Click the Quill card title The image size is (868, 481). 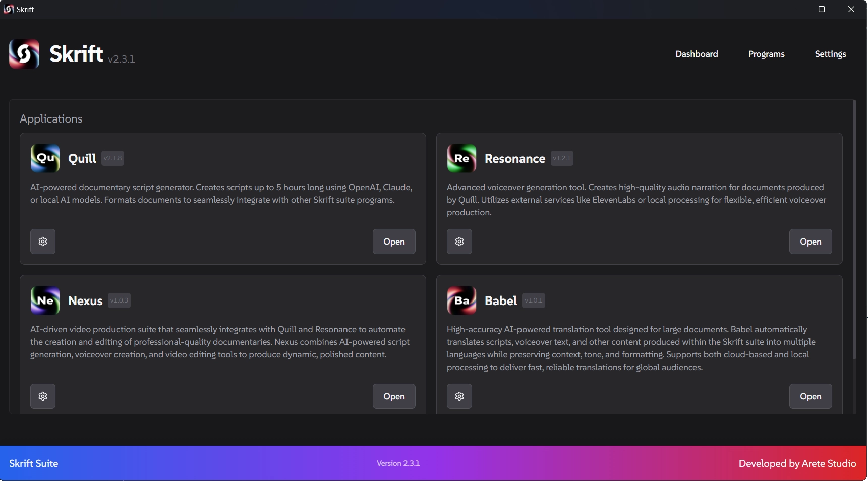click(x=82, y=159)
